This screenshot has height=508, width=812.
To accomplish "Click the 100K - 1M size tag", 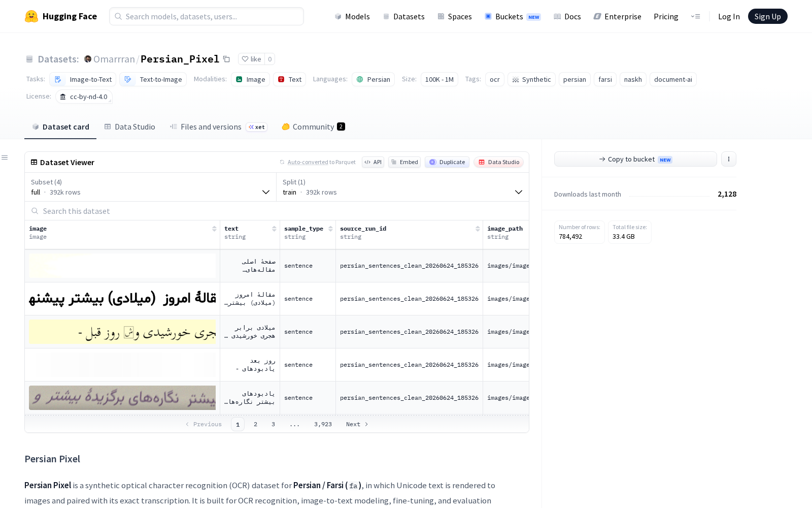I will click(439, 79).
